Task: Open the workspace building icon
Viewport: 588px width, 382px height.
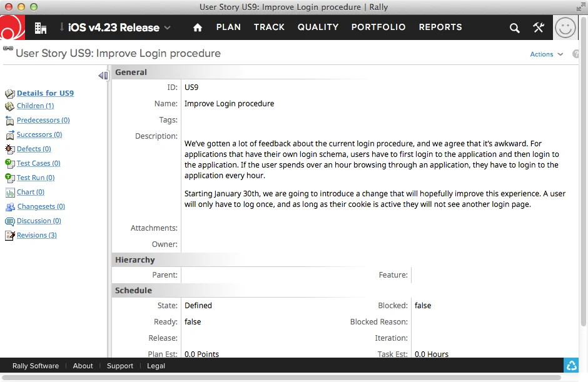Action: (41, 28)
